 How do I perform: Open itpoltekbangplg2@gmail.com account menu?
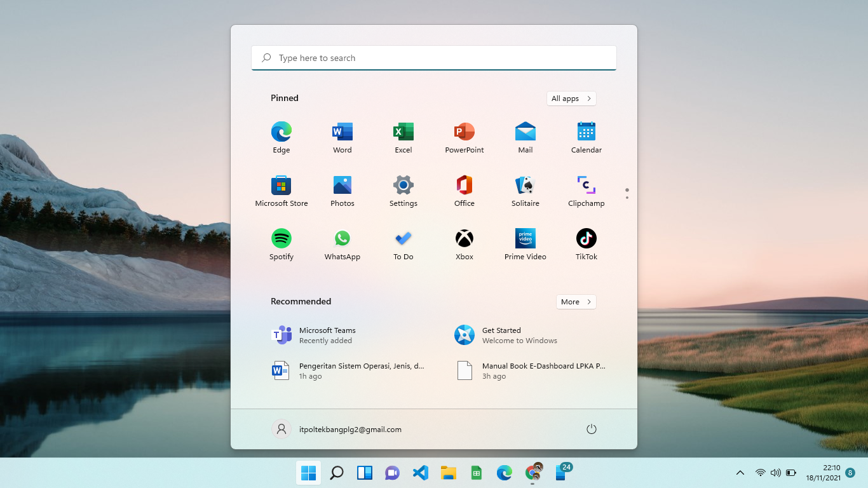click(x=337, y=429)
